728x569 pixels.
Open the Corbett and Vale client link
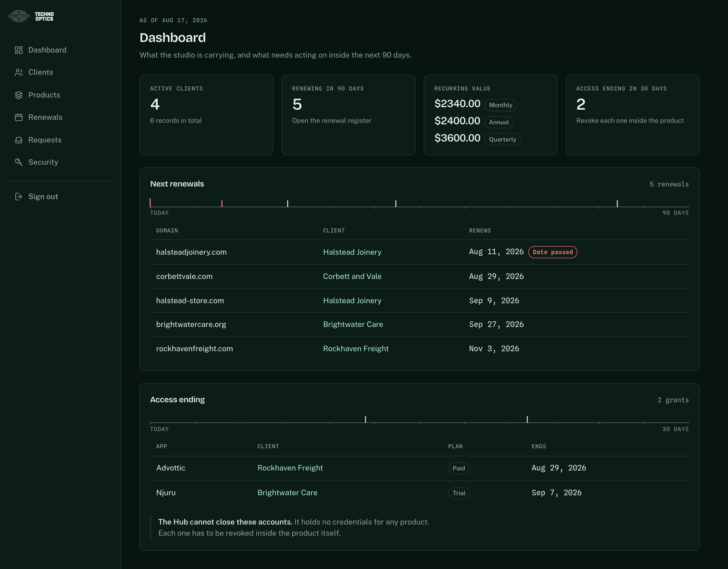(x=352, y=276)
